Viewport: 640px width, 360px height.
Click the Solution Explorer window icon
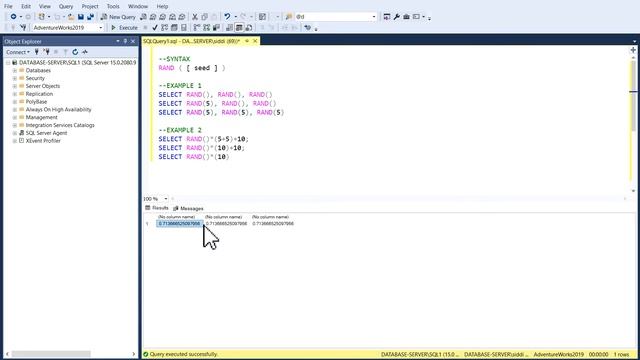387,17
